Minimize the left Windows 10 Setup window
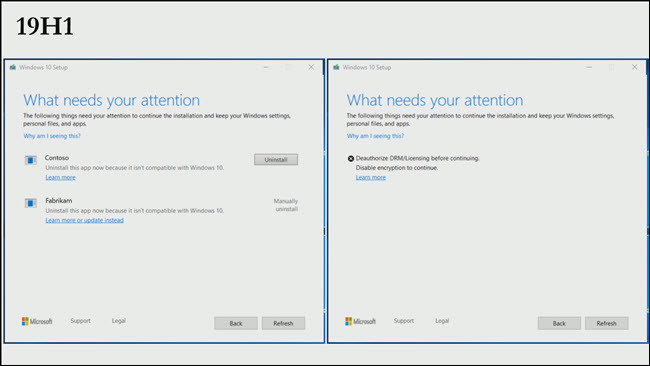This screenshot has width=650, height=366. pos(266,67)
